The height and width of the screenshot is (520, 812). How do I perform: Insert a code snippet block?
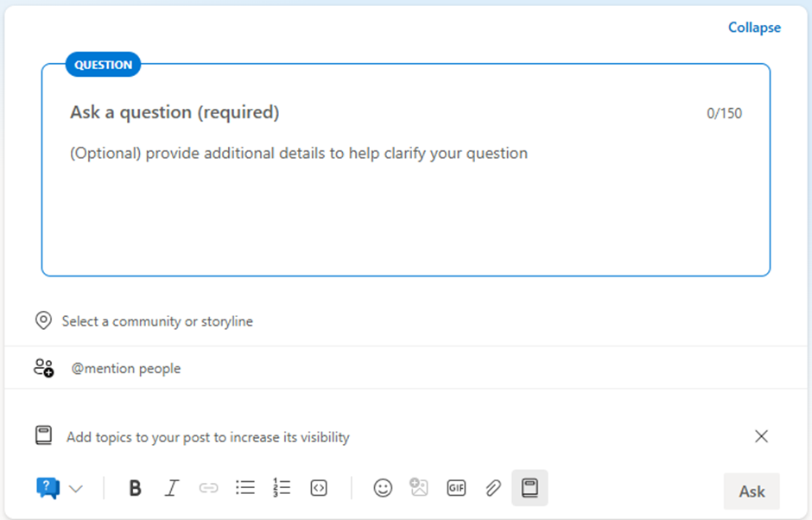tap(319, 488)
